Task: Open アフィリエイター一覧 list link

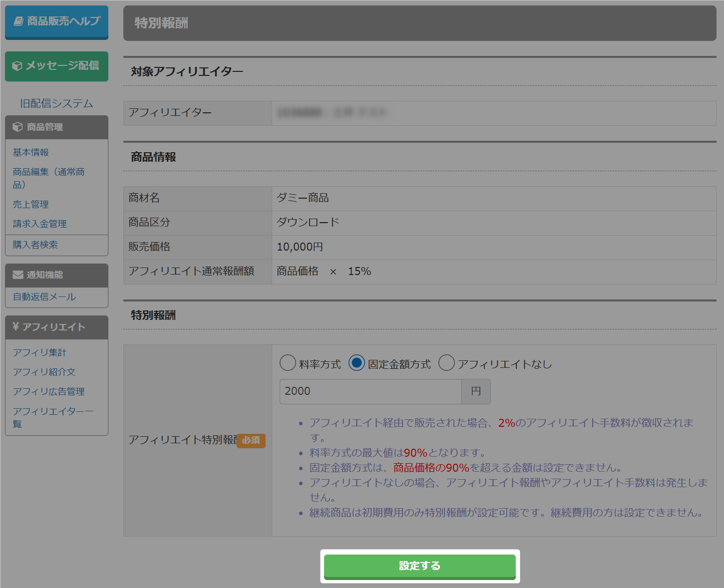Action: [x=53, y=417]
